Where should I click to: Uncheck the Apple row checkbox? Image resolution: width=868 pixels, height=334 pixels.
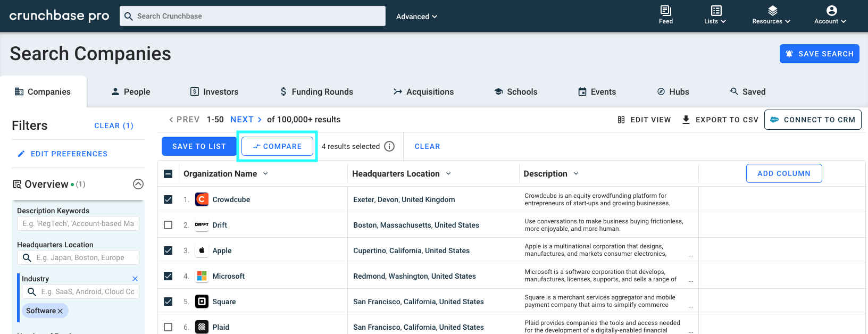[x=168, y=250]
